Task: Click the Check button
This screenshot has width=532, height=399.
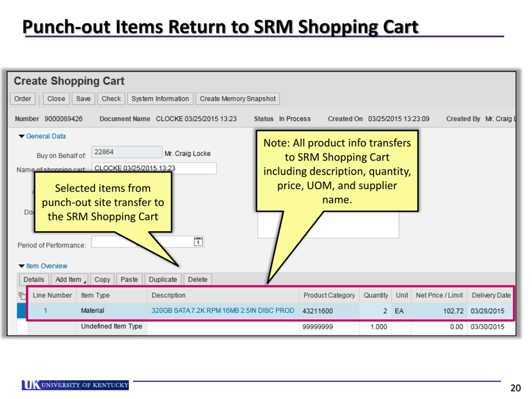Action: point(111,99)
